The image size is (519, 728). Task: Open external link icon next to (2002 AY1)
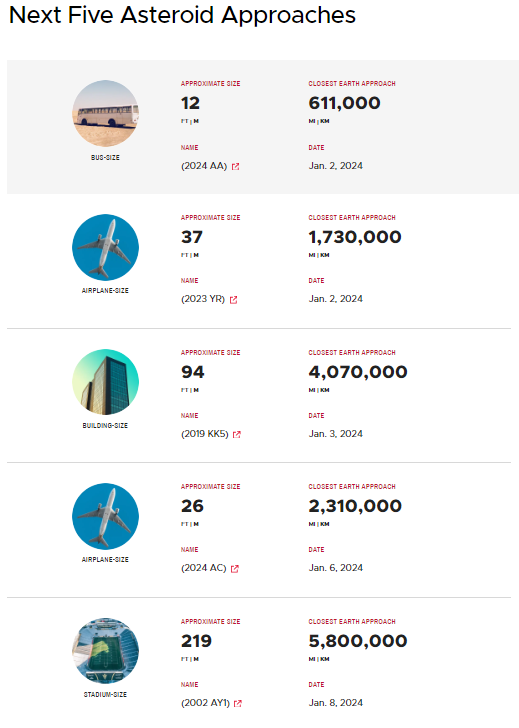point(238,703)
